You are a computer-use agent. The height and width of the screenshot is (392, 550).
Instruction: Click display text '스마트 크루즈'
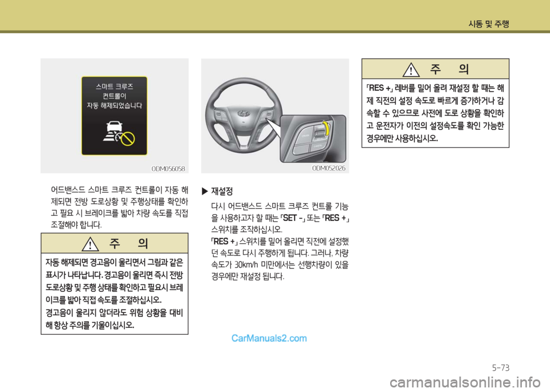[x=115, y=86]
